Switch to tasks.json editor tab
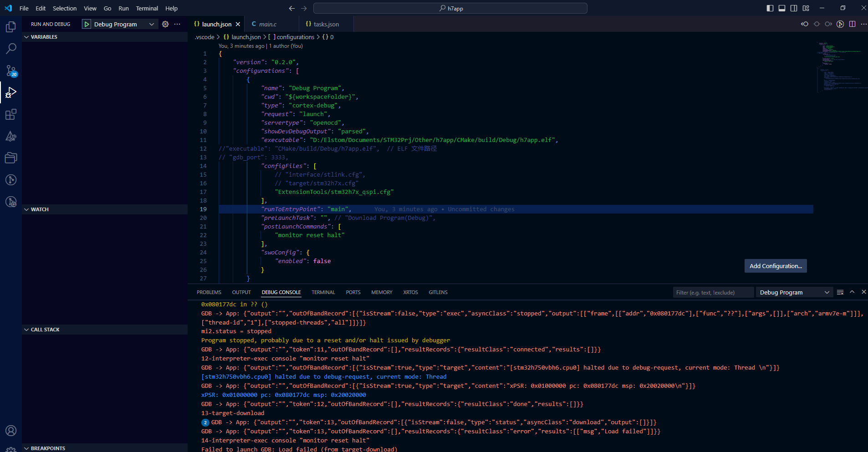 [x=326, y=24]
